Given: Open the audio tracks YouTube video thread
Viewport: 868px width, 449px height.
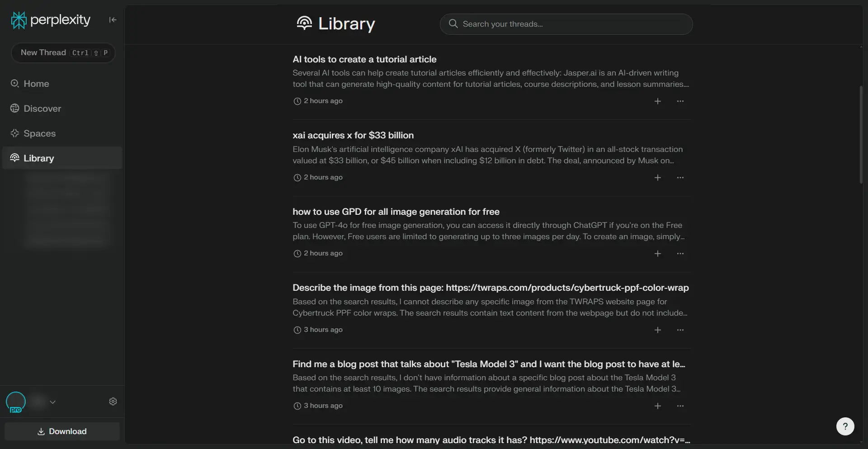Looking at the screenshot, I should pyautogui.click(x=491, y=440).
